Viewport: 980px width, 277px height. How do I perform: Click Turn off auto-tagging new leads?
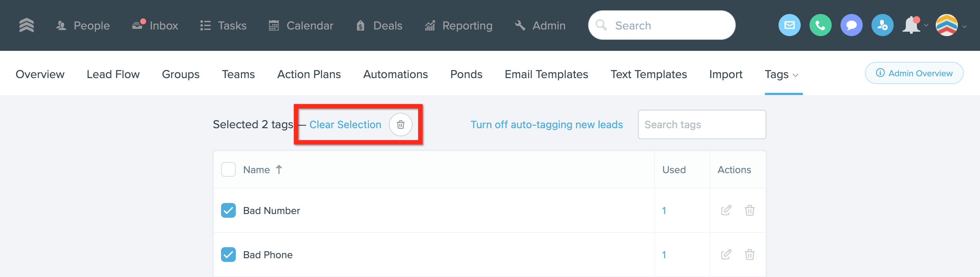pos(546,125)
